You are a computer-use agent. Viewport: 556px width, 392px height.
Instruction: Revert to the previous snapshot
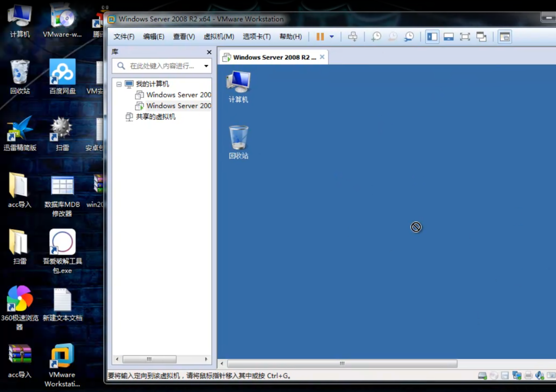pos(393,36)
